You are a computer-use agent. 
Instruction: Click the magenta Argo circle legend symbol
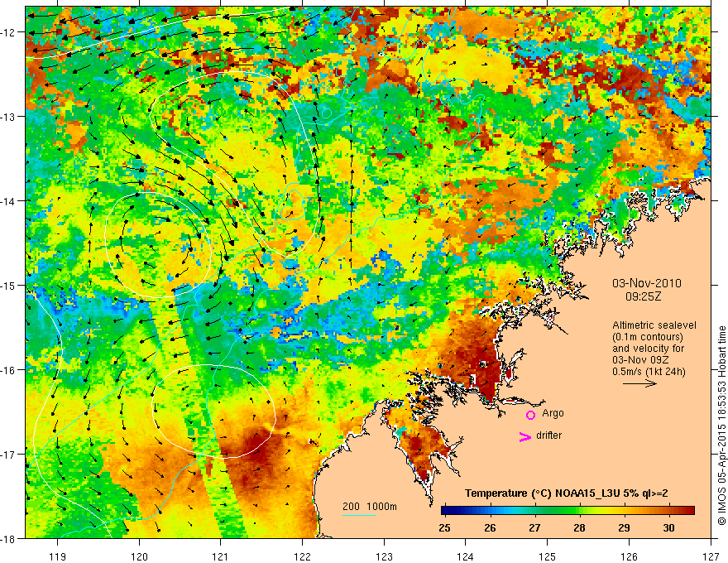(530, 415)
